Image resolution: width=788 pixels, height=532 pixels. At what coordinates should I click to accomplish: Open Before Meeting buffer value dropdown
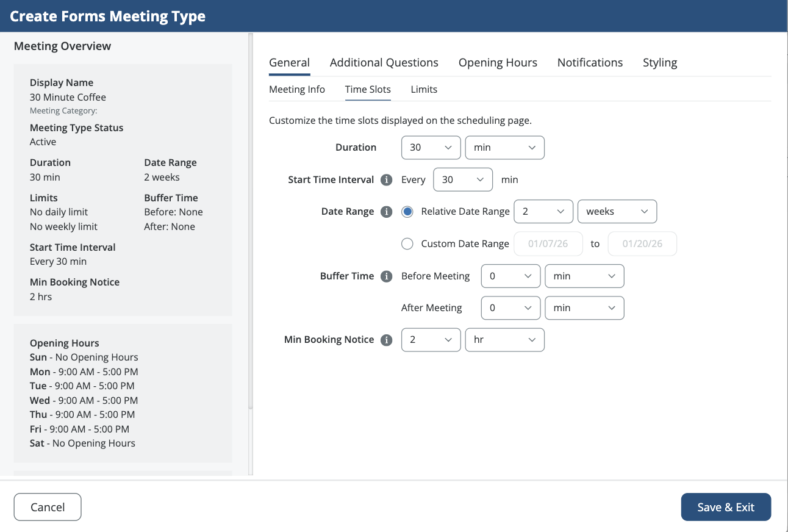click(x=510, y=276)
